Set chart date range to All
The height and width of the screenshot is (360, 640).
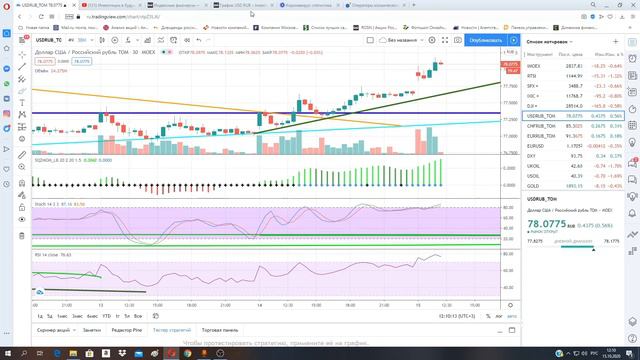(138, 316)
